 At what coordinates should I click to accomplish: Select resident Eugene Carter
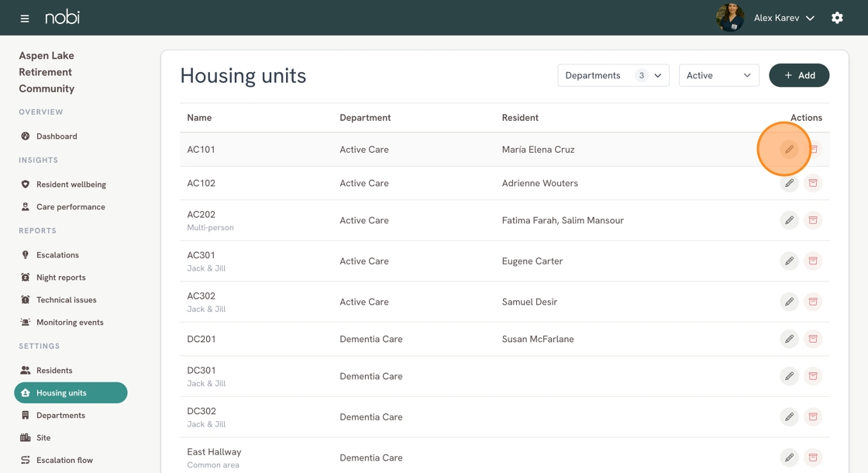tap(532, 261)
